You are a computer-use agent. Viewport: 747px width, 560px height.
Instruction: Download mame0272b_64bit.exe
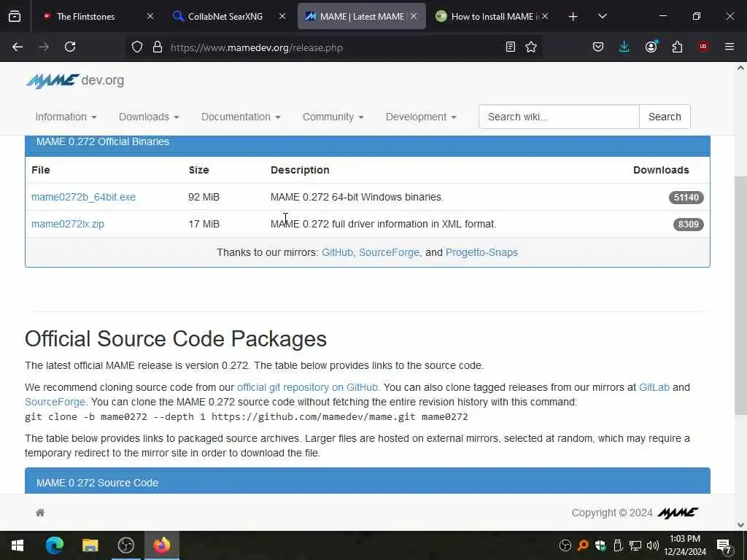(83, 197)
